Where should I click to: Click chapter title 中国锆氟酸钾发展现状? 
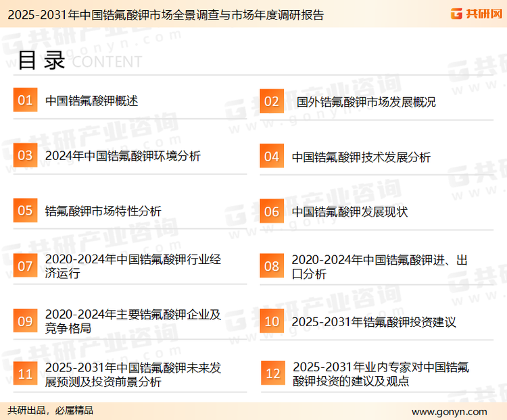(x=349, y=212)
